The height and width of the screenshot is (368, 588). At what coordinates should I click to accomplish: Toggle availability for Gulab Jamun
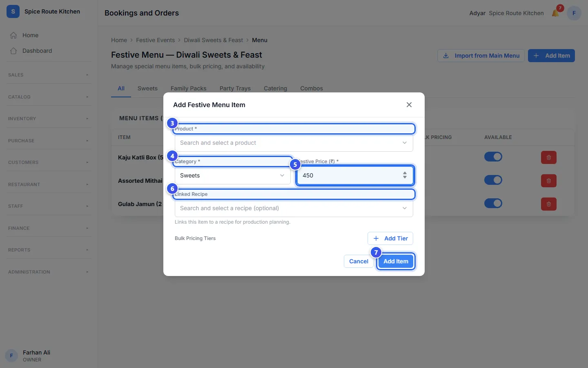pos(493,203)
